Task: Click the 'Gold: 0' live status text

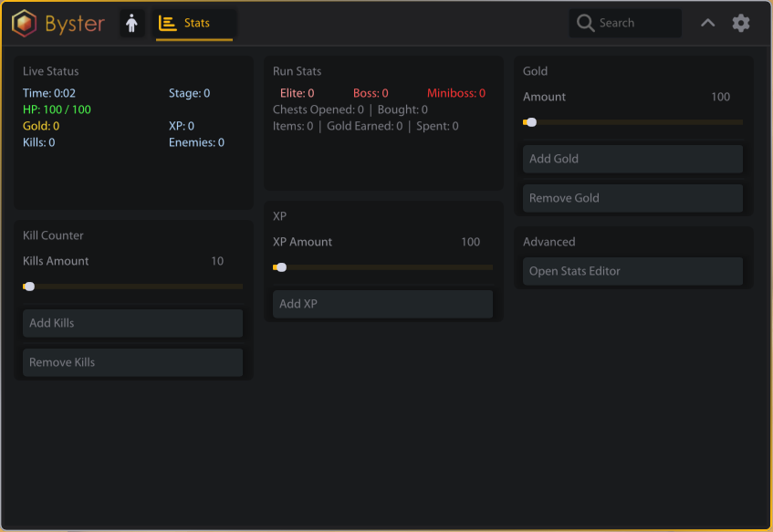Action: coord(41,126)
